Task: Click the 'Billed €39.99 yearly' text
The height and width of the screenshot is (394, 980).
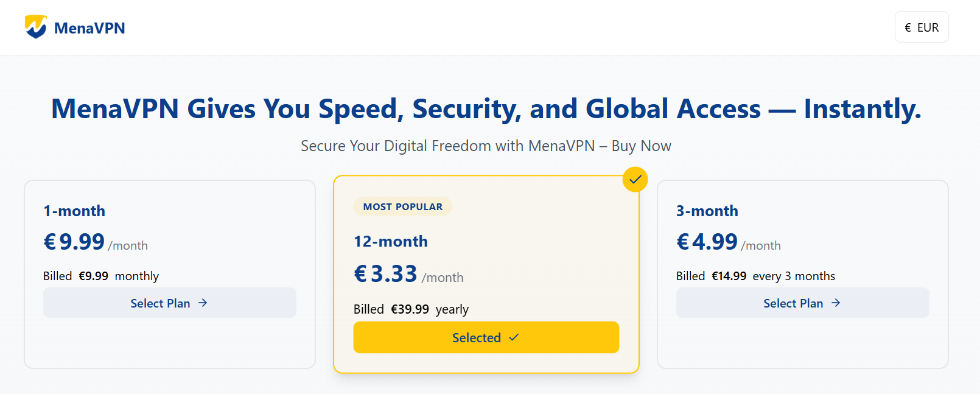Action: click(411, 309)
